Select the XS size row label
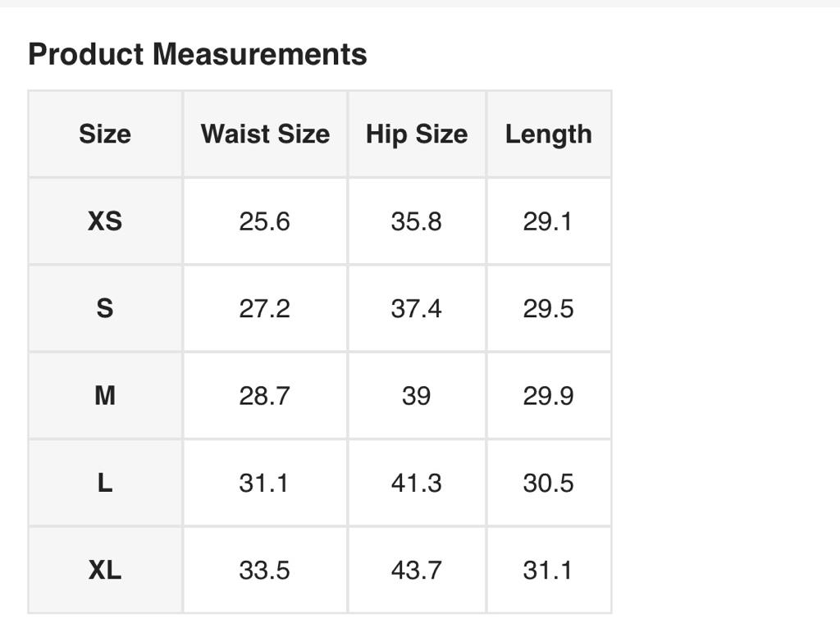 pos(105,221)
